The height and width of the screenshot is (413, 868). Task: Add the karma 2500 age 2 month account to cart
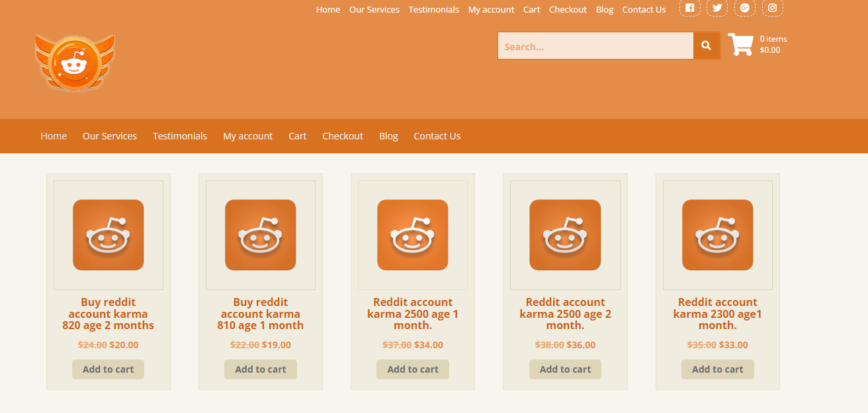click(566, 369)
